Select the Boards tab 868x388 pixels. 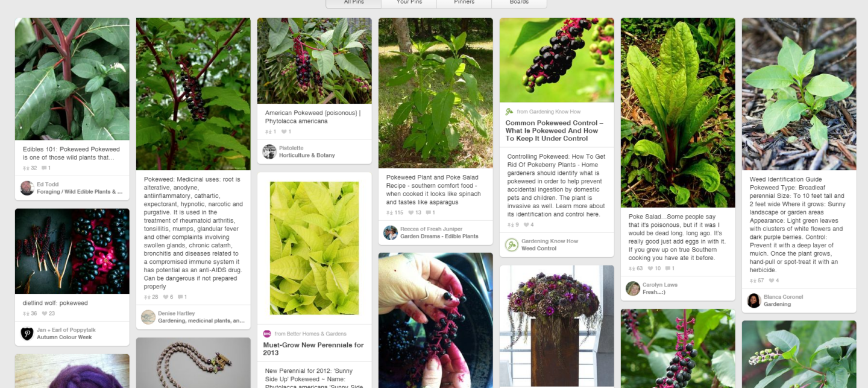click(x=519, y=3)
